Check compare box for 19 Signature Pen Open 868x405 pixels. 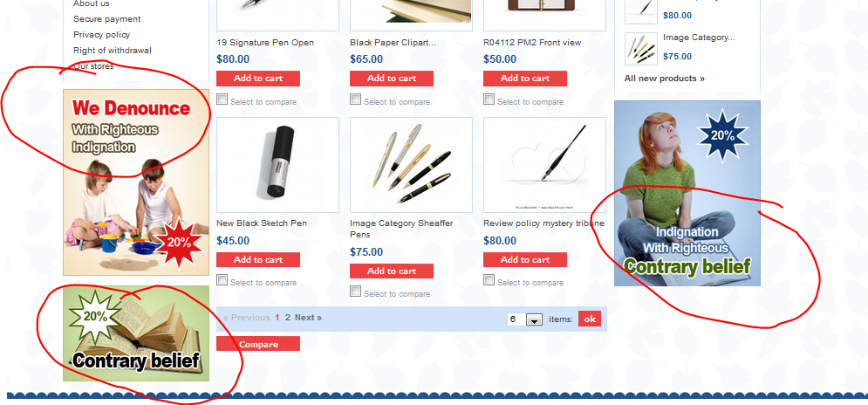[222, 100]
